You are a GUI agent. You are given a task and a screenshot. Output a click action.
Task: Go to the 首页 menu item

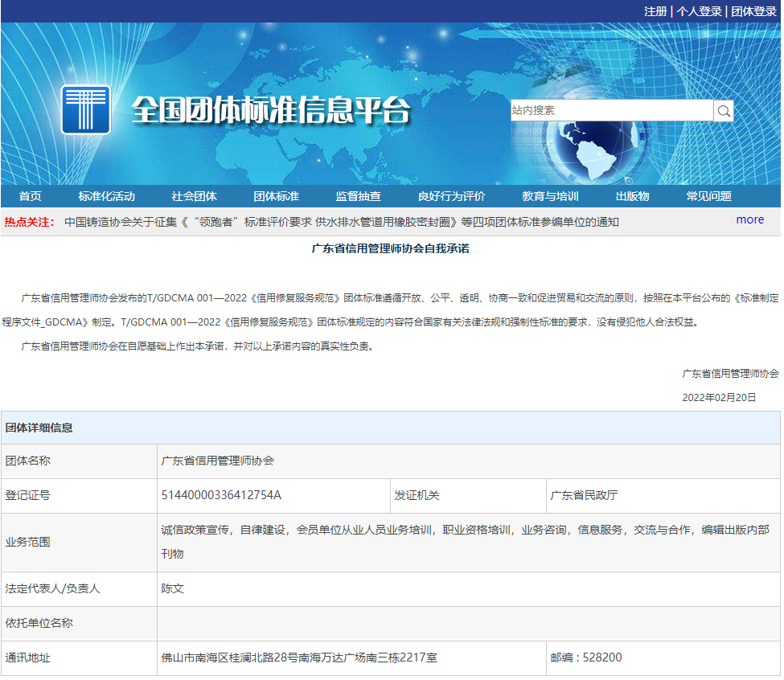[x=31, y=197]
